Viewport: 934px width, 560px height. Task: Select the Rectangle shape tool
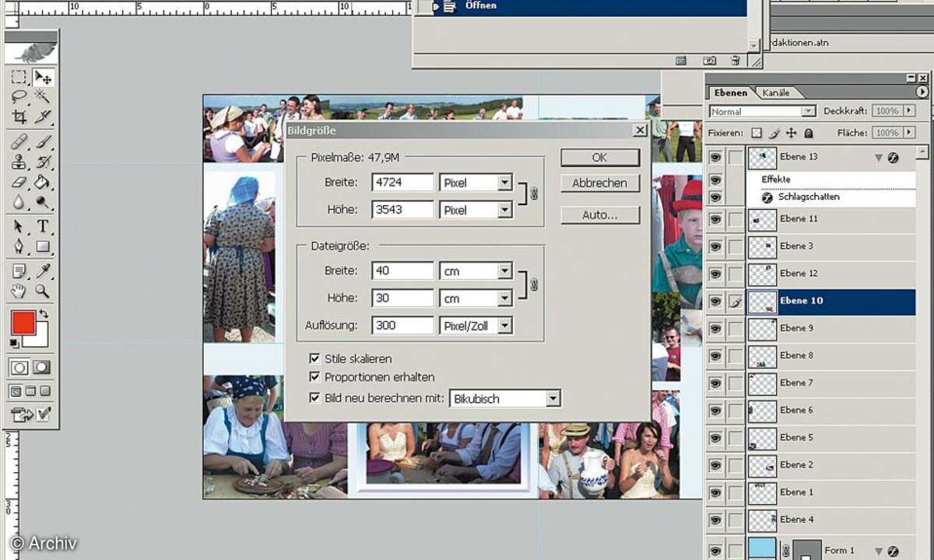point(43,247)
